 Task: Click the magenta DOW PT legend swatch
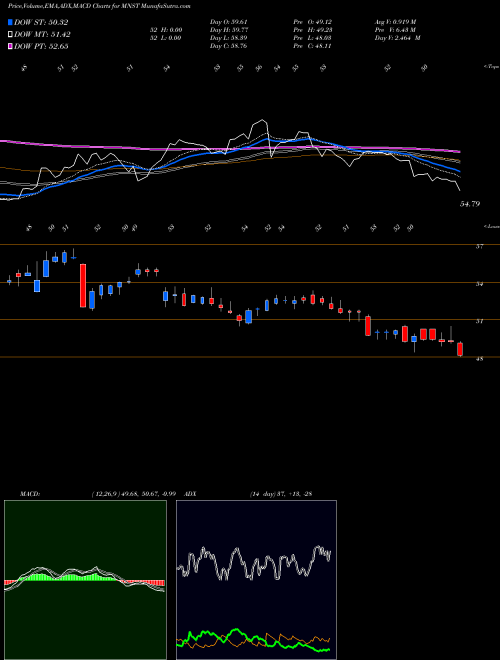tap(10, 46)
